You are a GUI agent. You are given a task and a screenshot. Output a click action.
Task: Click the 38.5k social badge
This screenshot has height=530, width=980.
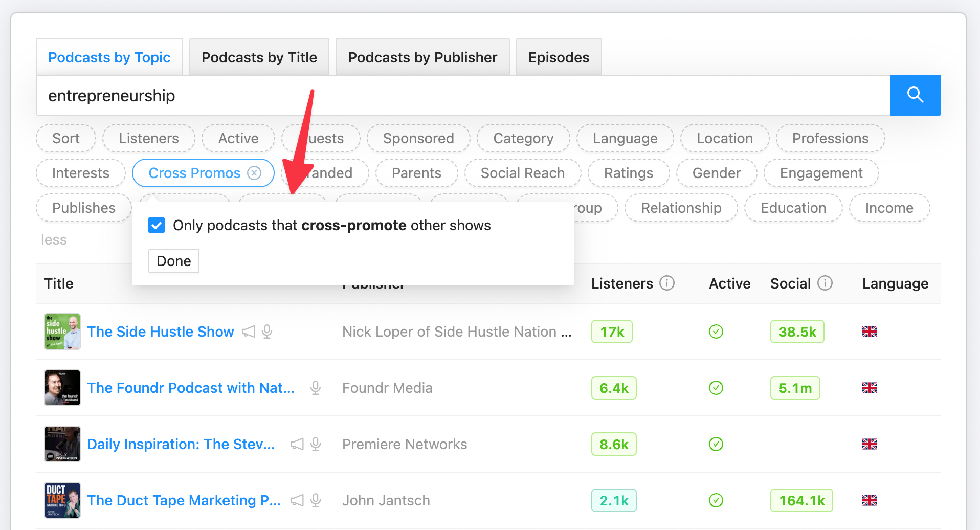(x=797, y=332)
